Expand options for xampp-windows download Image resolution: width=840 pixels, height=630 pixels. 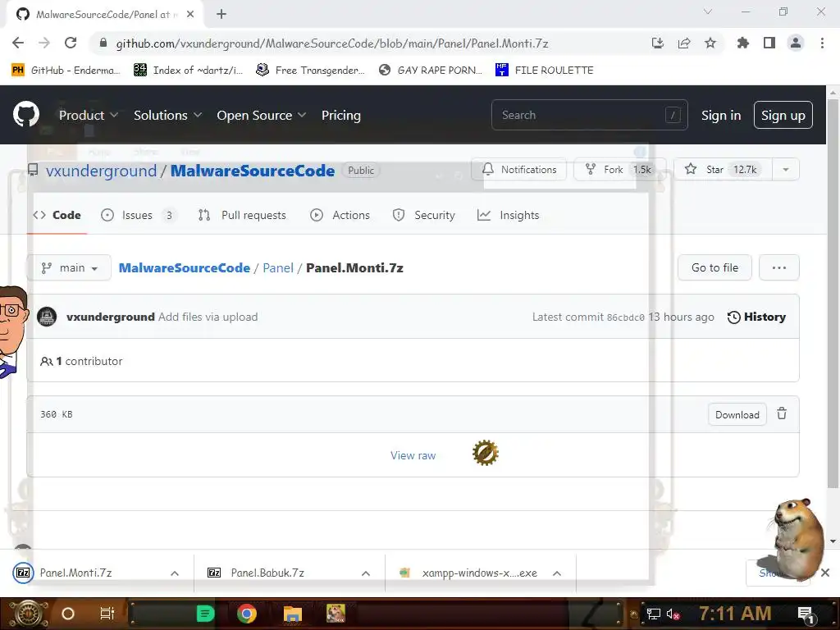[x=557, y=573]
